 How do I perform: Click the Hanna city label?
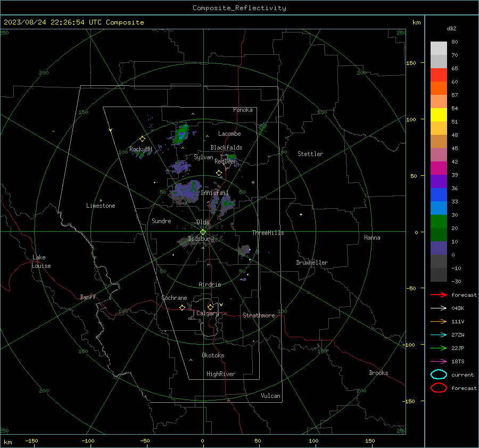coord(372,238)
